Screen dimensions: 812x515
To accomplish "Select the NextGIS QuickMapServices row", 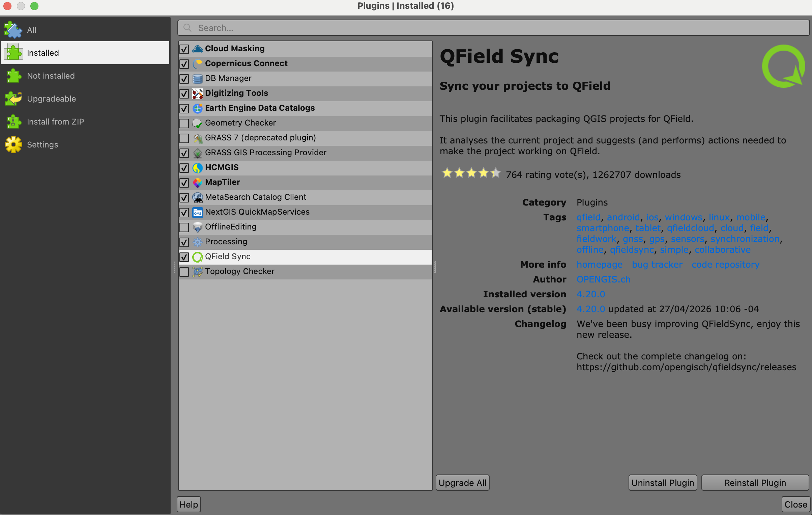I will point(305,212).
